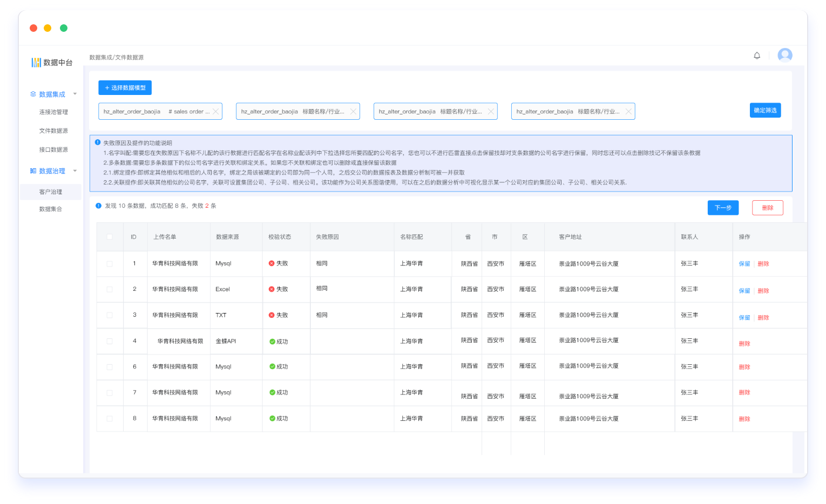Click the 下一步 button
Screen dimensions: 826x504
723,208
